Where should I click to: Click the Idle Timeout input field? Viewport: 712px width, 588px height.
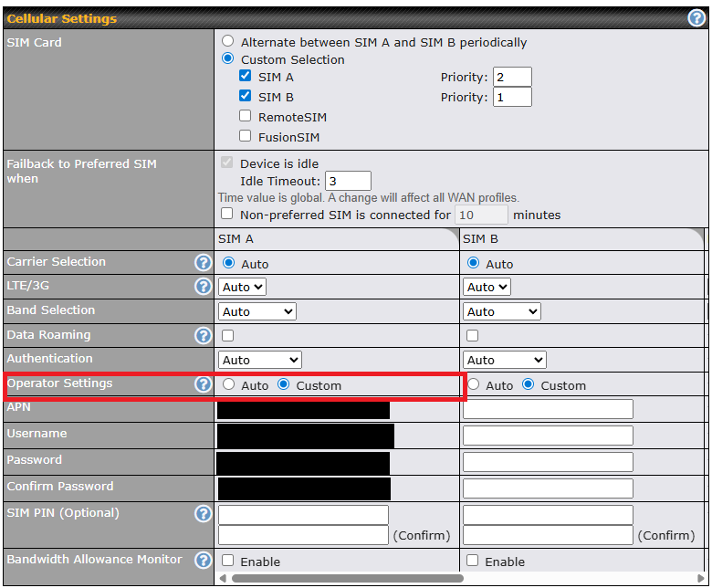point(348,181)
